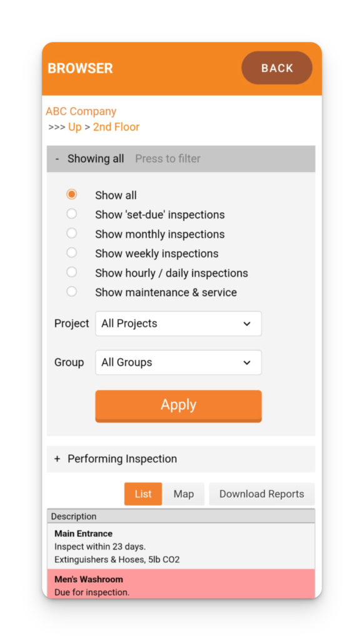
Task: Open the ABC Company breadcrumb link
Action: (x=81, y=111)
